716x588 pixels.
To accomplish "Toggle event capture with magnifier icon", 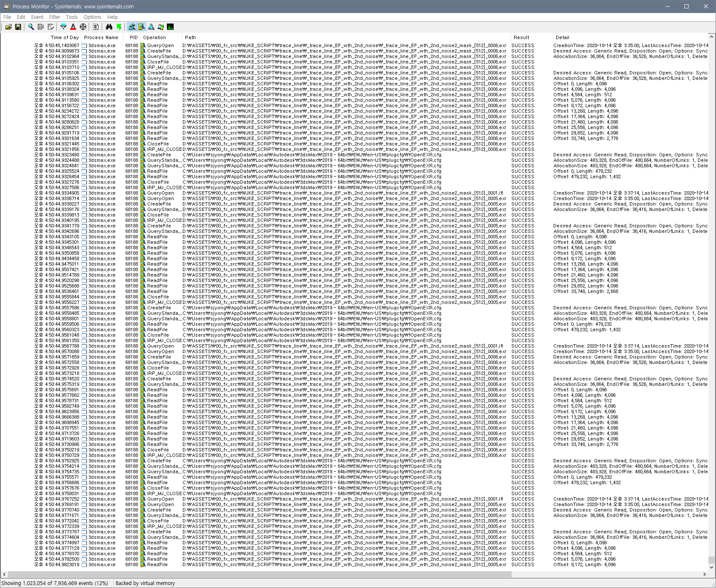I will click(31, 27).
